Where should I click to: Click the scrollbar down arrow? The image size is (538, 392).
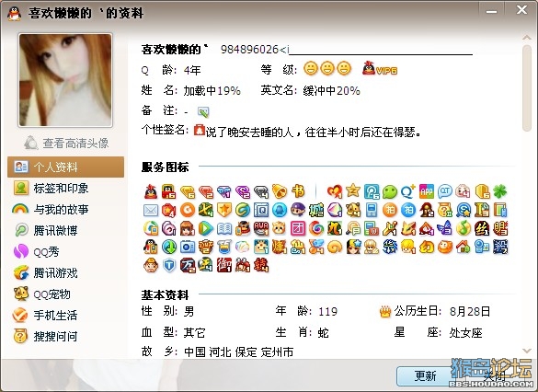[x=527, y=351]
